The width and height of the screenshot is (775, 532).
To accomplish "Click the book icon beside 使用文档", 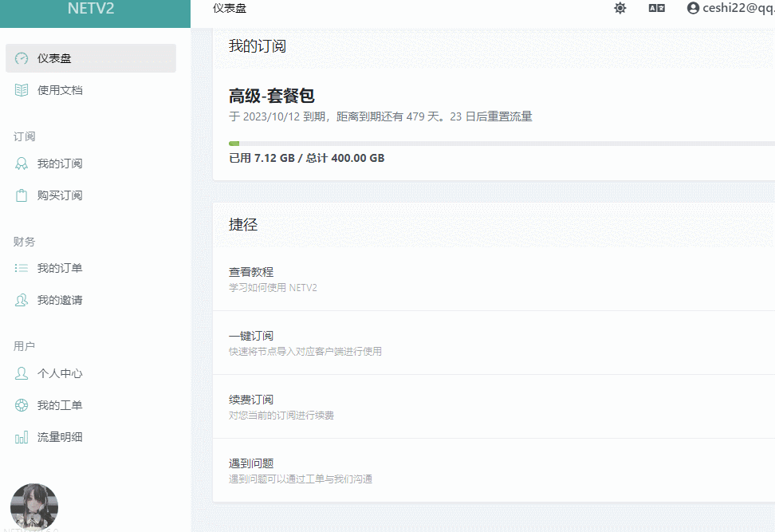I will point(22,90).
